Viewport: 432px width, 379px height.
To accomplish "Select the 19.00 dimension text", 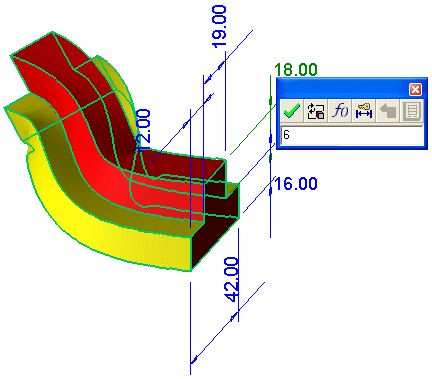I will [x=219, y=27].
